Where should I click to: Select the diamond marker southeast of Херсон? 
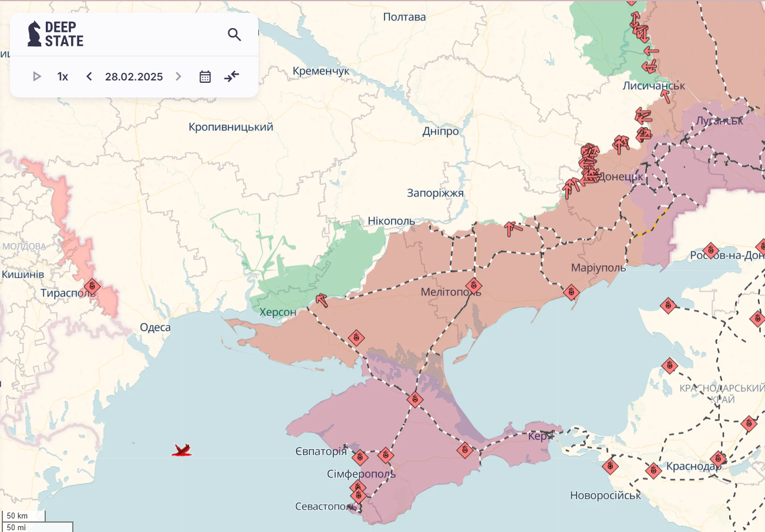(356, 338)
